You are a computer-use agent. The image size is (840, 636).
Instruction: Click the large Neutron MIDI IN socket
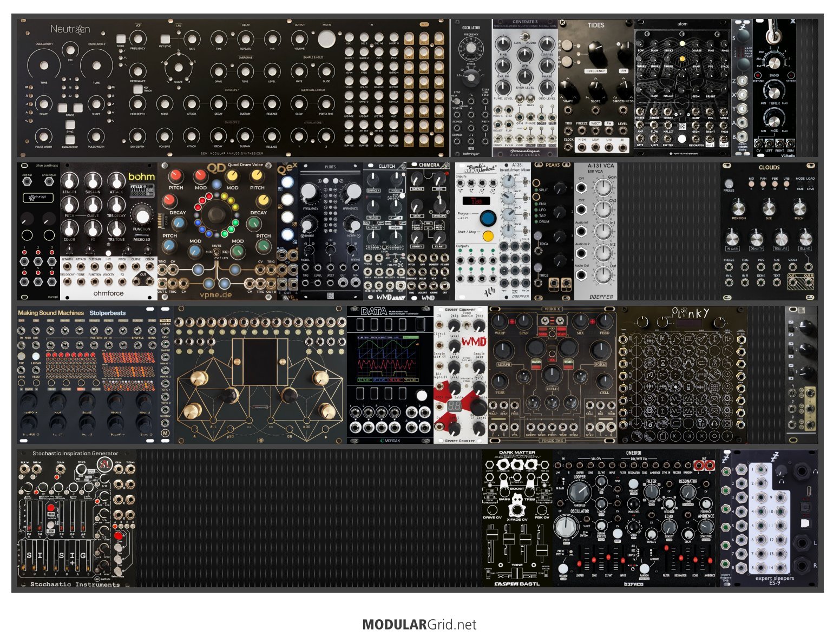tap(326, 39)
